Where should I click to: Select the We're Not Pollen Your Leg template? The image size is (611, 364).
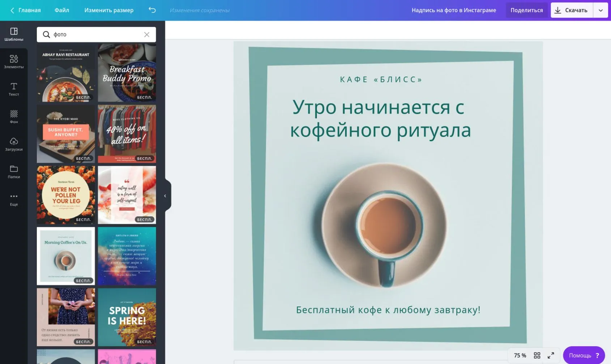[x=66, y=195]
